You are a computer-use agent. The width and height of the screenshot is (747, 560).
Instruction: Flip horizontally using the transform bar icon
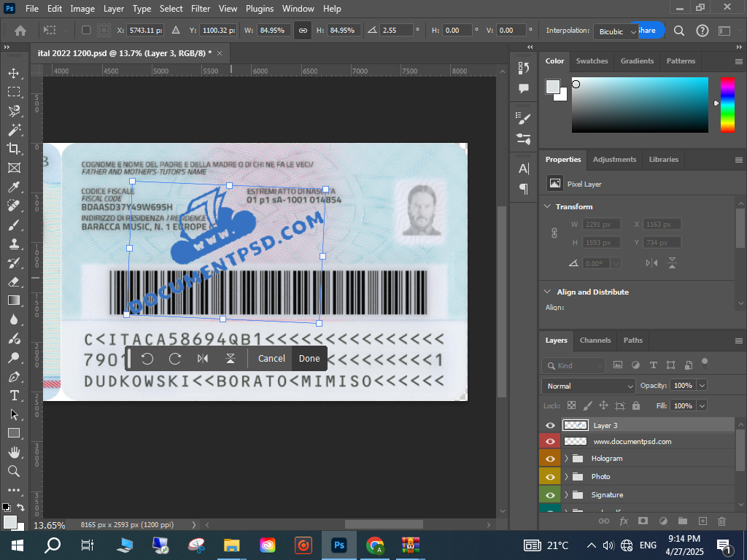(203, 359)
